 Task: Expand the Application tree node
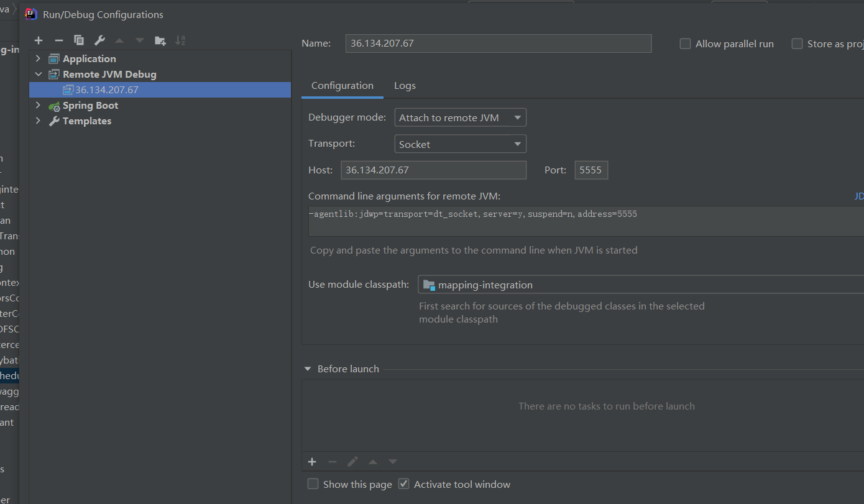38,58
